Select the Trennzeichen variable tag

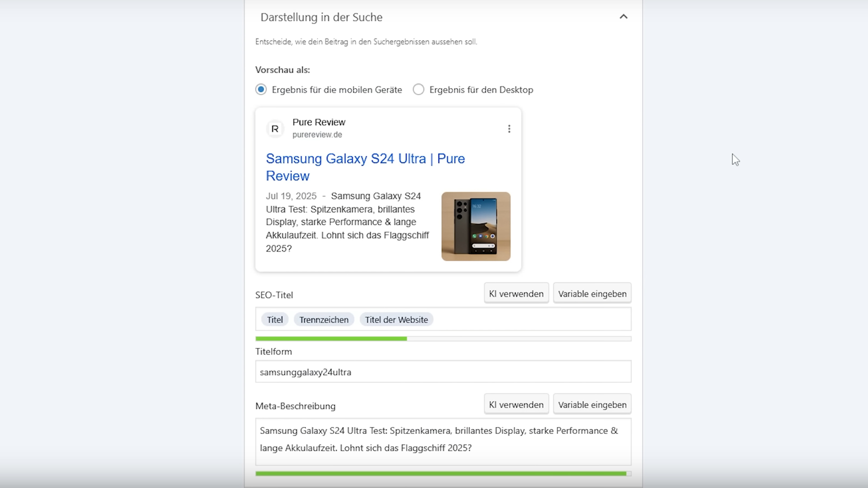[324, 319]
